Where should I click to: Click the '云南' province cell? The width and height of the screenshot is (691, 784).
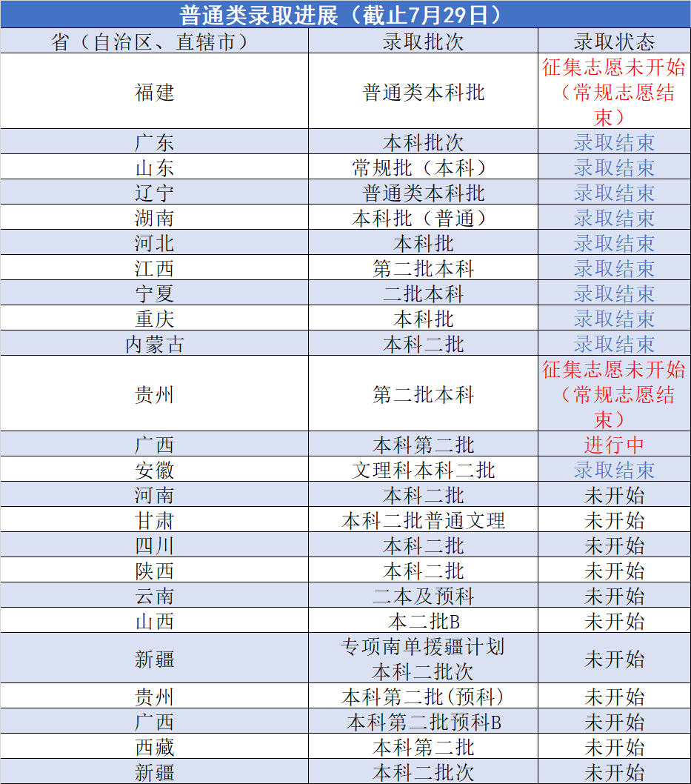coord(154,596)
